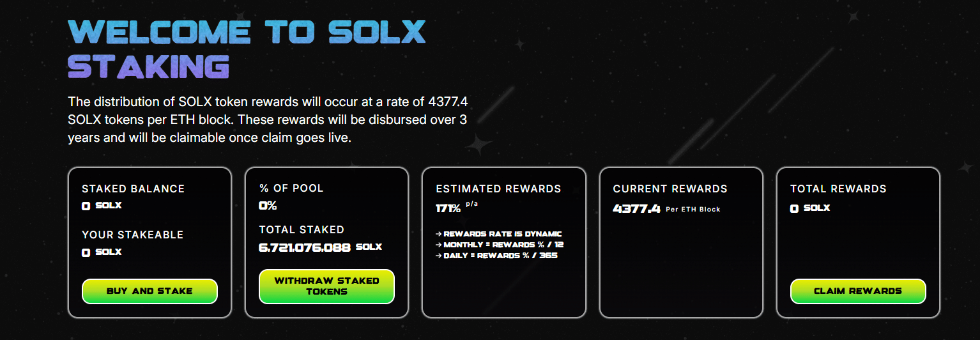Click the 0% pool share value
The image size is (980, 340).
pos(268,206)
